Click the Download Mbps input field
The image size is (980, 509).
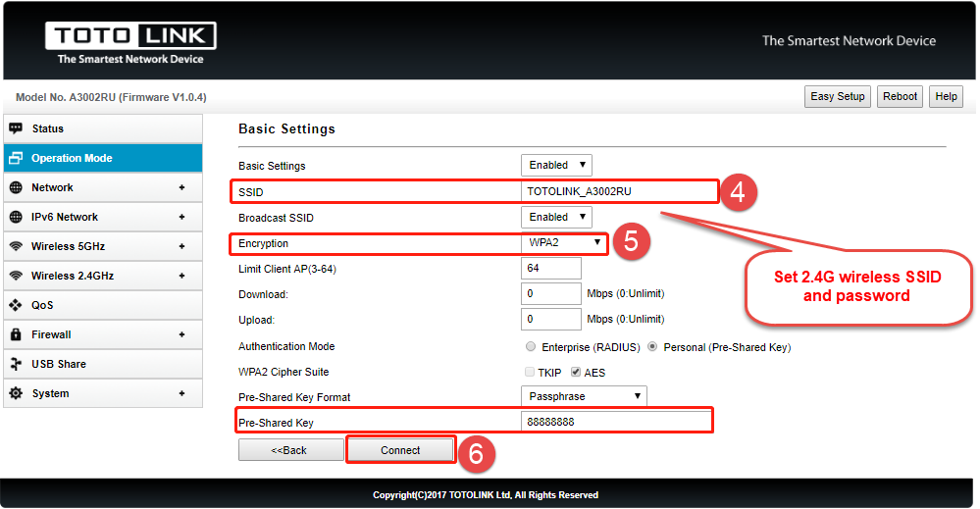click(551, 293)
